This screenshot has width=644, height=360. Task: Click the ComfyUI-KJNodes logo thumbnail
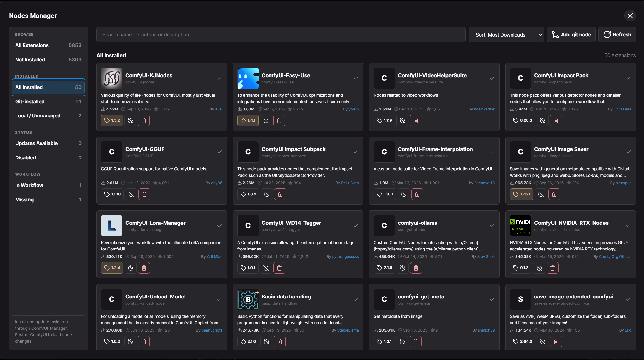(x=111, y=78)
